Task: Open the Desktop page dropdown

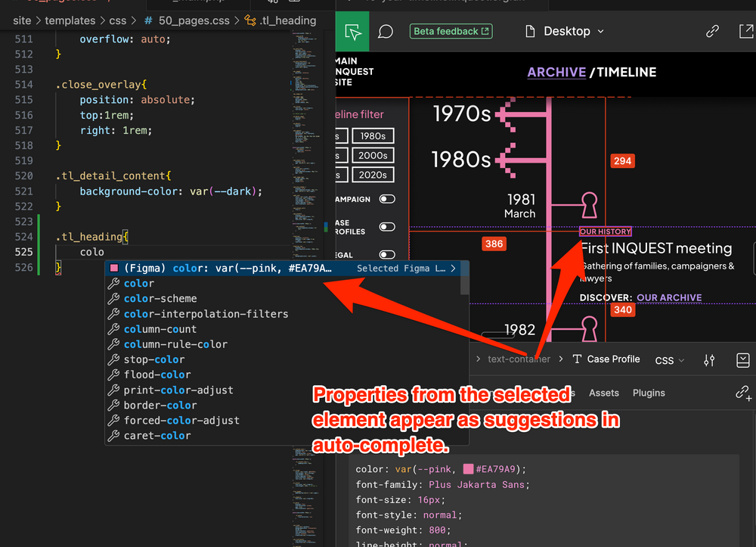Action: pyautogui.click(x=565, y=32)
